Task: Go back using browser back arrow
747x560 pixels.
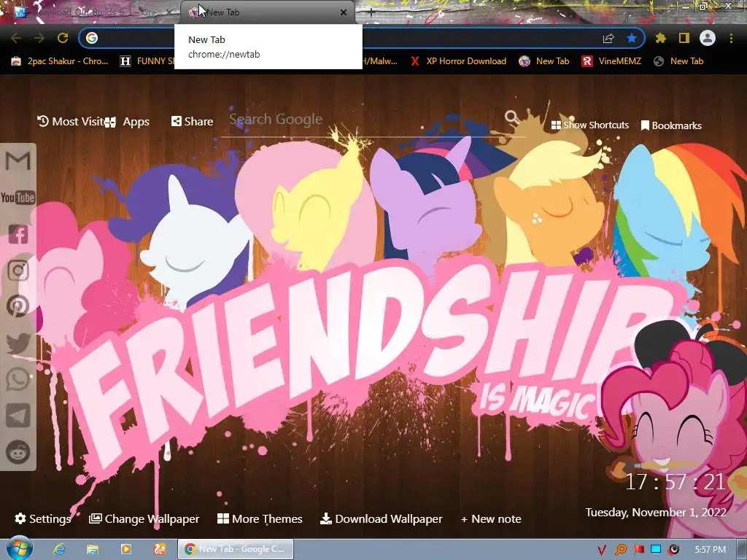Action: click(16, 38)
